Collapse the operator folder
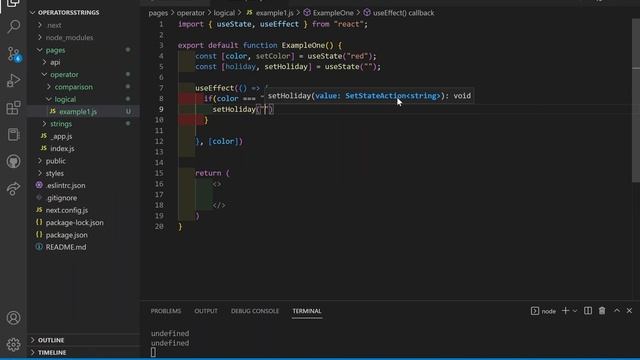Image resolution: width=640 pixels, height=360 pixels. pyautogui.click(x=64, y=74)
